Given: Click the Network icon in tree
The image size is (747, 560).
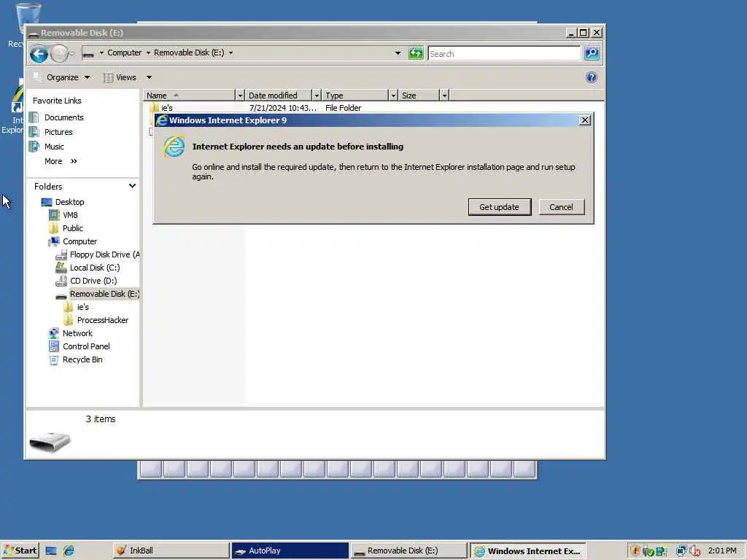Looking at the screenshot, I should point(54,333).
